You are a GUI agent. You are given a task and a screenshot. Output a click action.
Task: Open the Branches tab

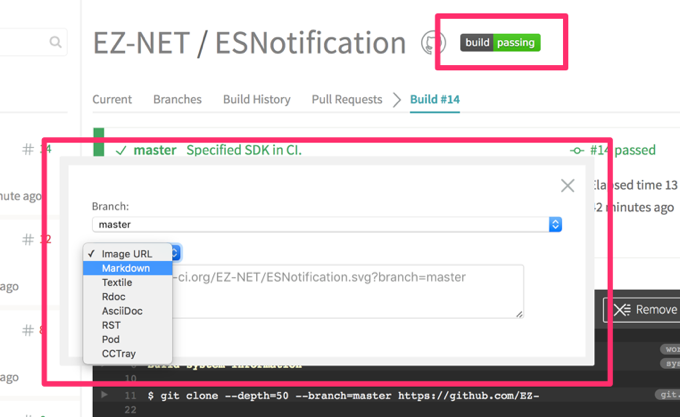pos(177,99)
